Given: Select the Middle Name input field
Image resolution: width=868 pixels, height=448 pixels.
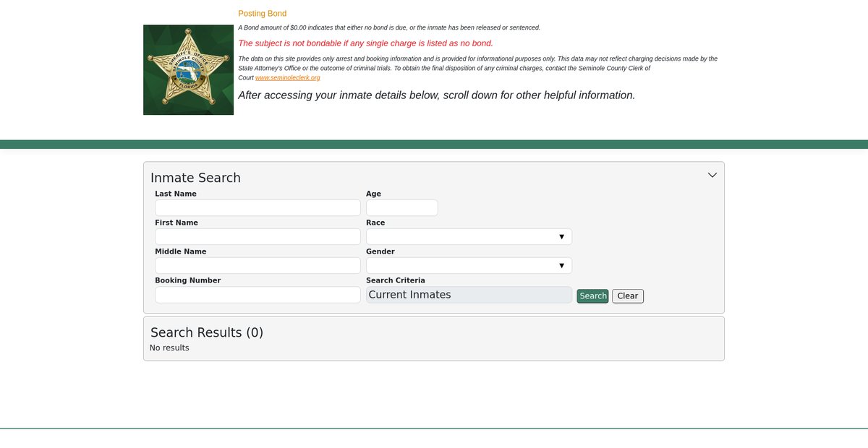Looking at the screenshot, I should (258, 266).
